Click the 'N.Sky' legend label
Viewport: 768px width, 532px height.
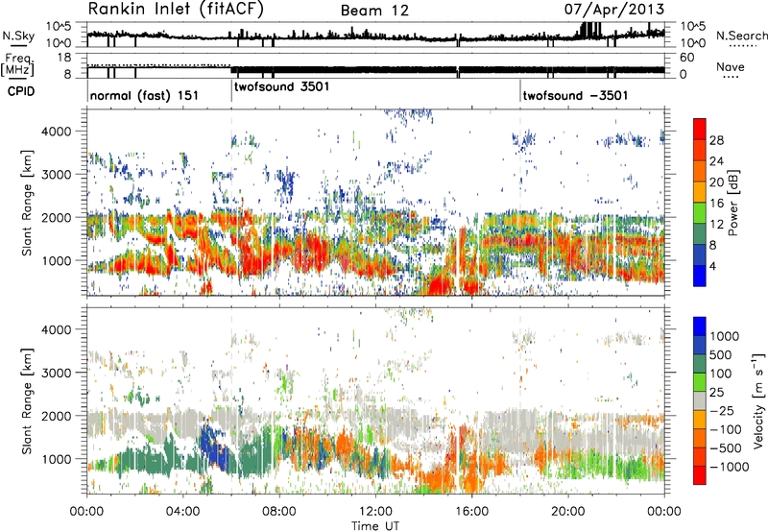pyautogui.click(x=18, y=36)
